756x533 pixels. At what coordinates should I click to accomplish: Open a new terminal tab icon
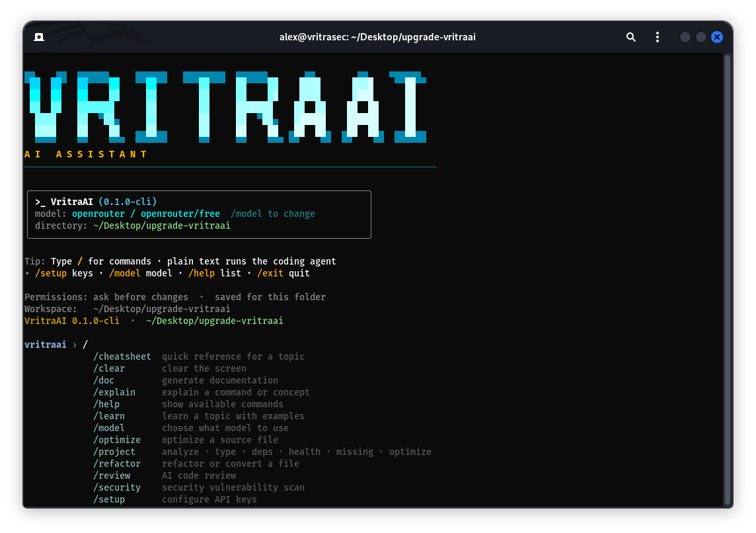point(39,37)
